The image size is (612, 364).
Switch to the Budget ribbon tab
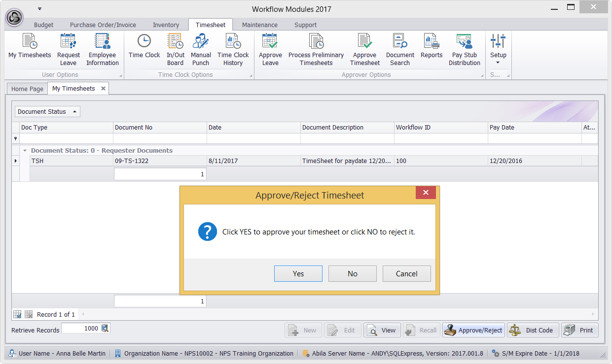pyautogui.click(x=43, y=25)
